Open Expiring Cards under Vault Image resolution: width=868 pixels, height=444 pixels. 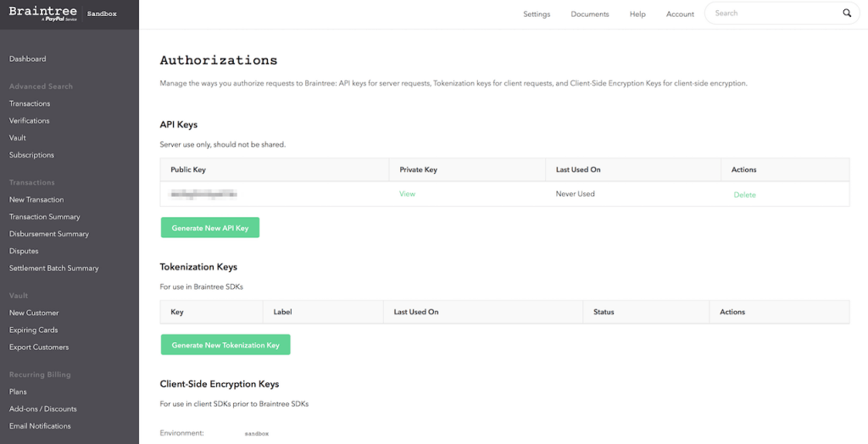33,330
